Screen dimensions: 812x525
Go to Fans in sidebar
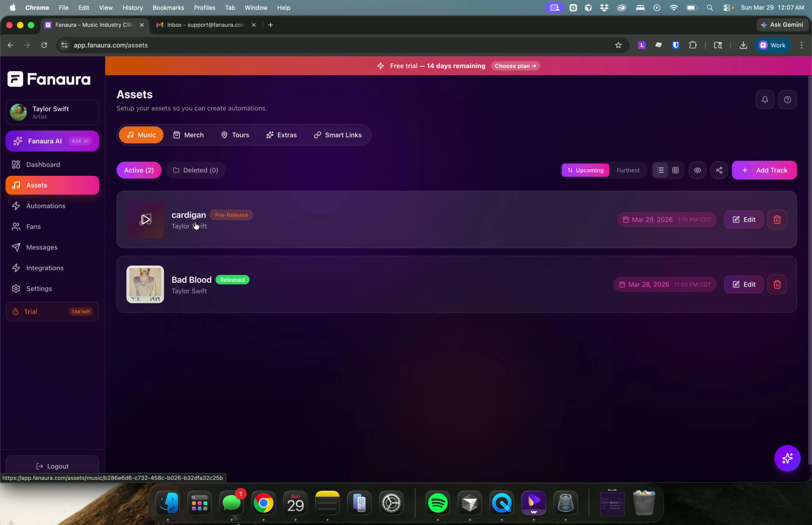coord(52,227)
